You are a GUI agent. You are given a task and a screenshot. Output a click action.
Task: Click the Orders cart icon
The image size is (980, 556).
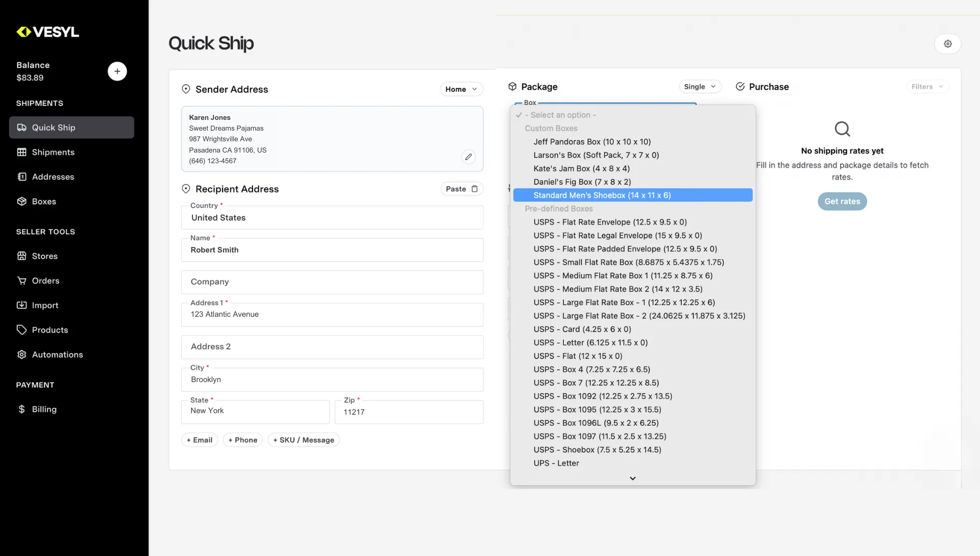pyautogui.click(x=21, y=281)
